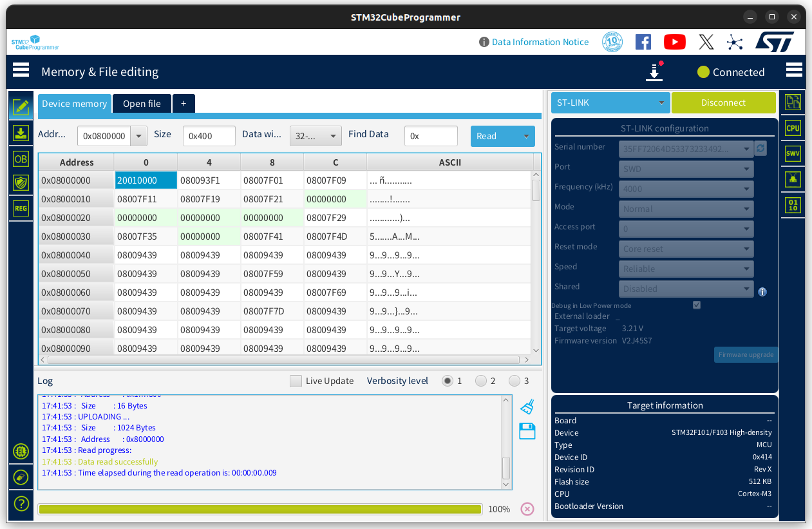Open the bug debug icon on right

pyautogui.click(x=793, y=179)
